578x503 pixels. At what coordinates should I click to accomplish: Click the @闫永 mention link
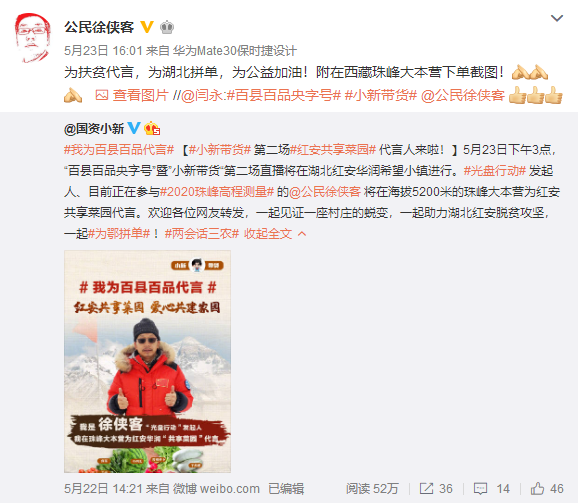201,95
